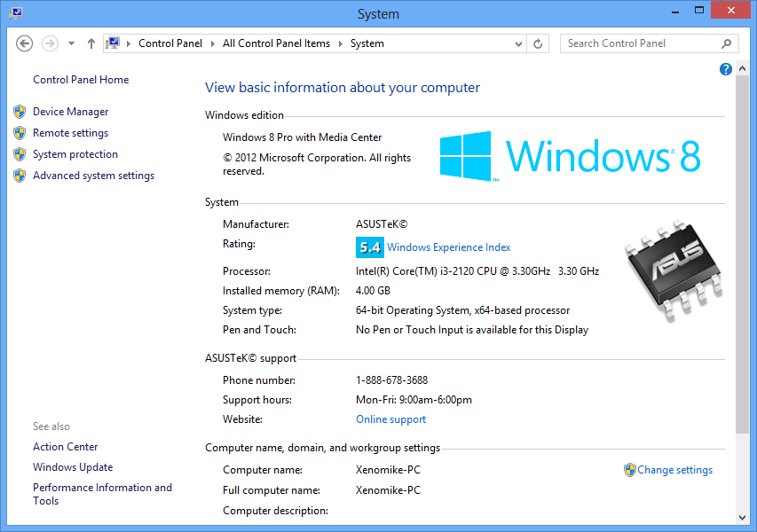Click the 64-bit Operating System text

click(462, 310)
